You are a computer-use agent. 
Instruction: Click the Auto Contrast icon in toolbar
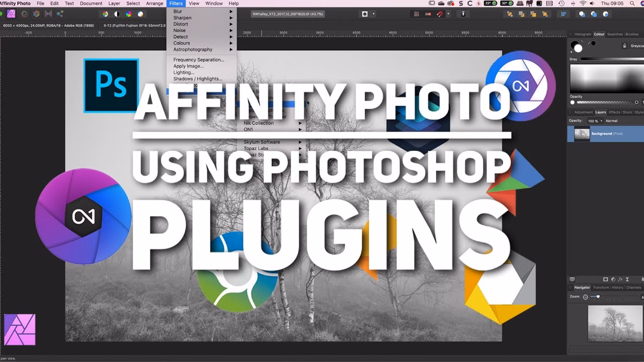click(116, 14)
